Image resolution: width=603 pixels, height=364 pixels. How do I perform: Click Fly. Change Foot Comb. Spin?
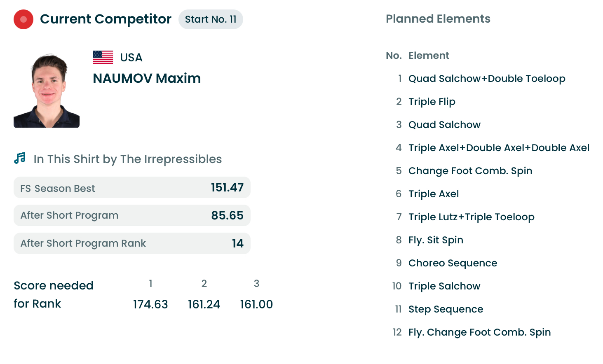(x=480, y=332)
